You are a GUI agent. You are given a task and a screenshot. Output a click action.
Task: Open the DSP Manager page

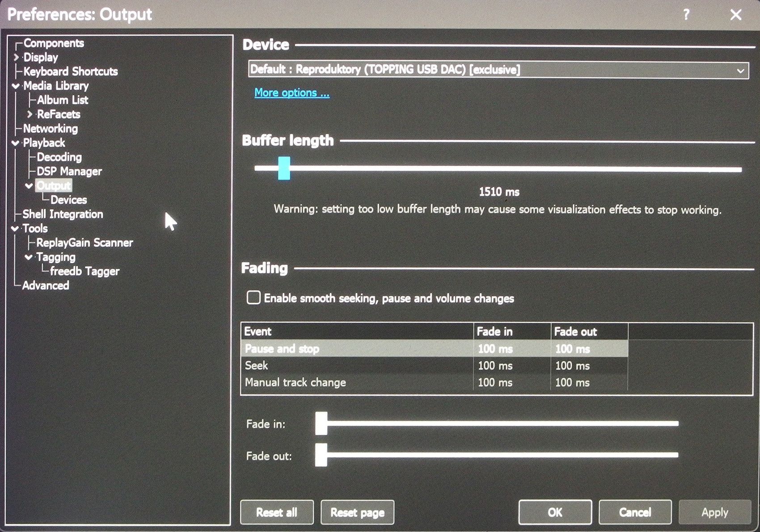click(x=69, y=172)
